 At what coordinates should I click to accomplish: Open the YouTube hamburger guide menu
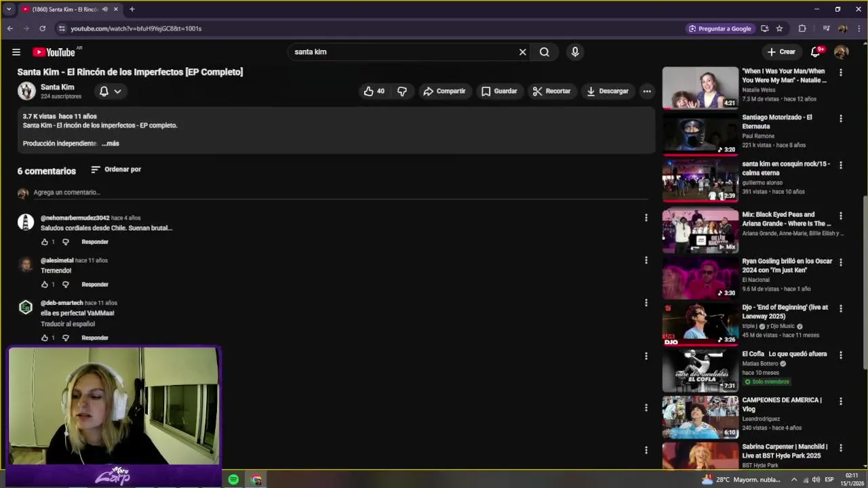[16, 52]
